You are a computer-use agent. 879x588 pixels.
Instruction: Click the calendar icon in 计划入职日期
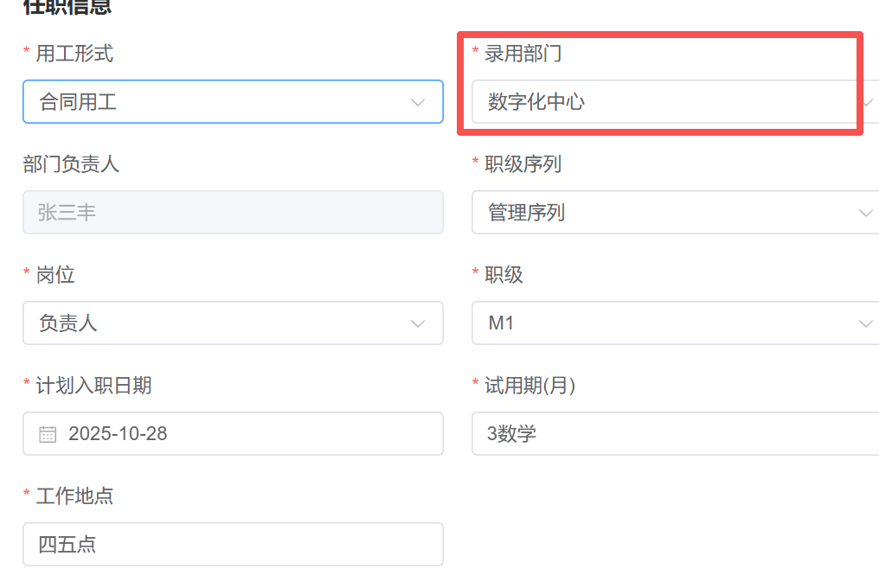(x=48, y=434)
